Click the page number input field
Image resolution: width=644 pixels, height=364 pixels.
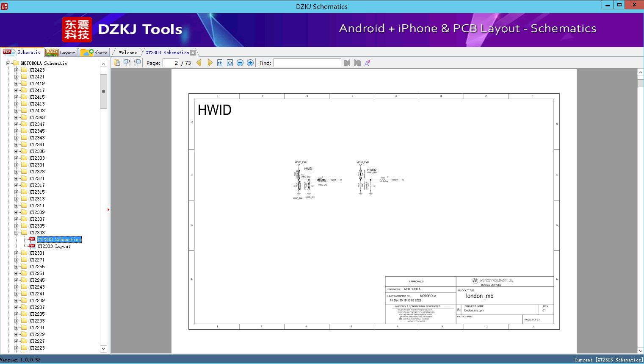coord(171,63)
